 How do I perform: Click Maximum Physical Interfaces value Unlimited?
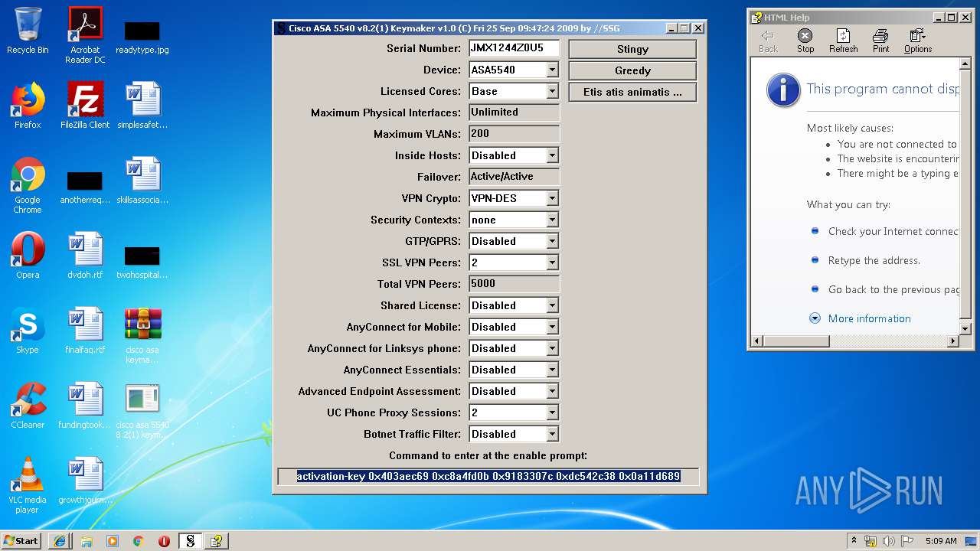click(514, 112)
